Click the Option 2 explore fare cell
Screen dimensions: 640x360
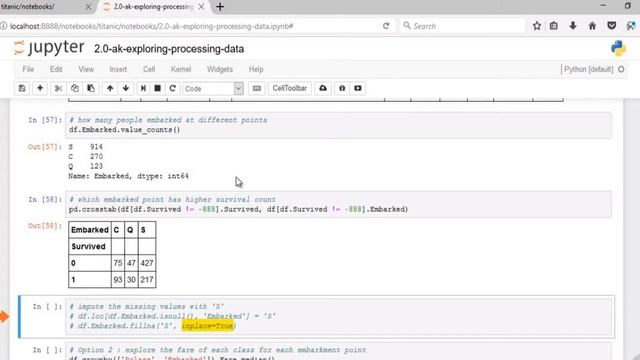pos(338,352)
